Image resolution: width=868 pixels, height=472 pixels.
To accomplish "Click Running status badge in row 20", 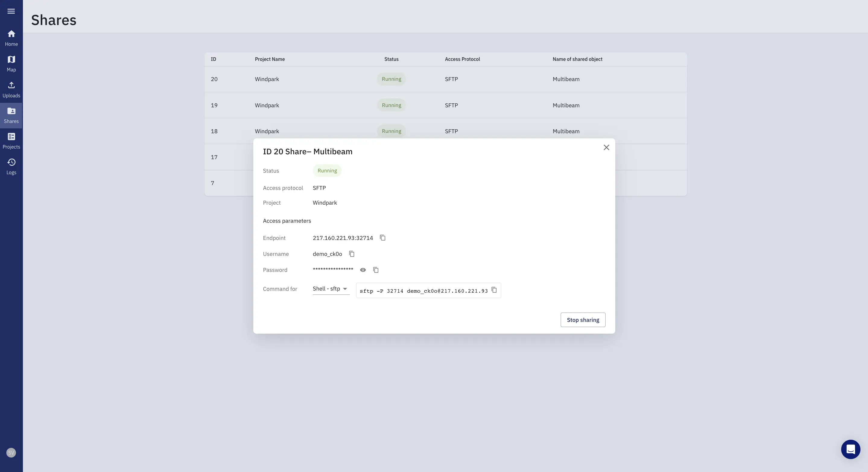I will (x=391, y=79).
